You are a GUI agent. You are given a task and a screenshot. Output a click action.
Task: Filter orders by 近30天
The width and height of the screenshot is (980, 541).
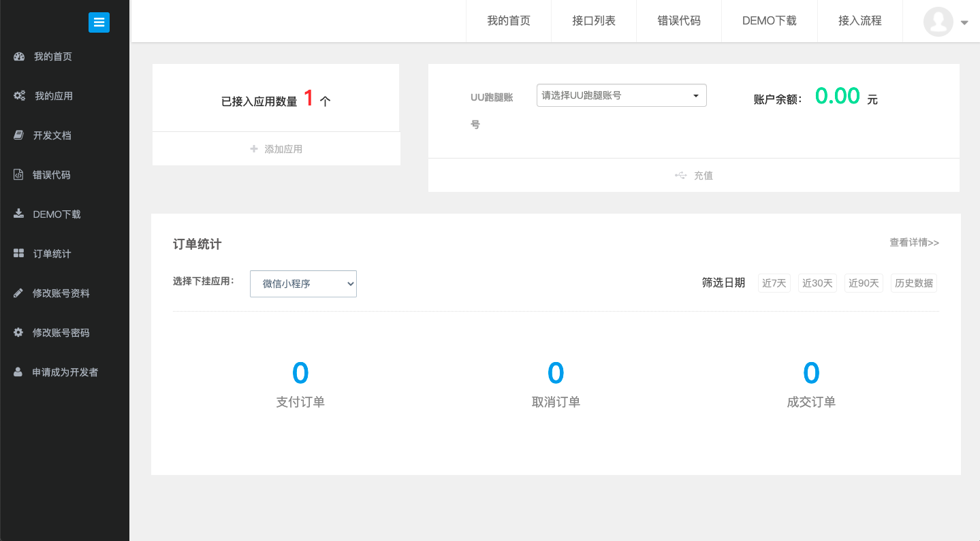(817, 283)
